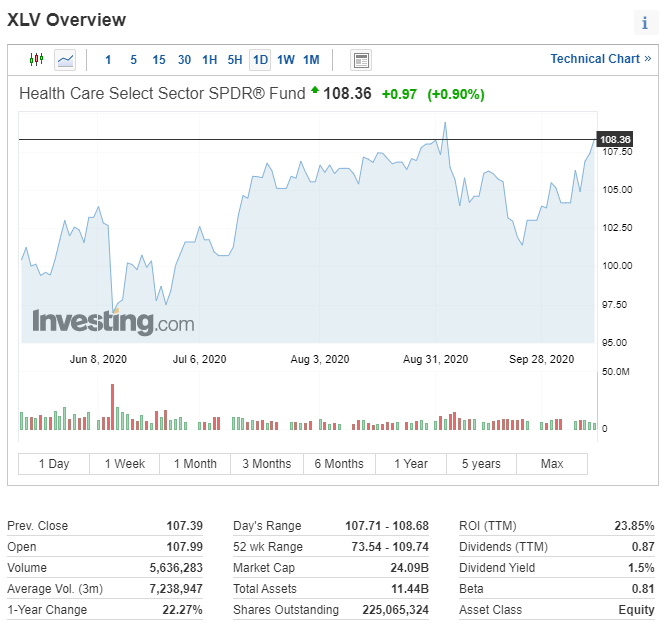
Task: Open the Technical Chart link
Action: coord(600,59)
